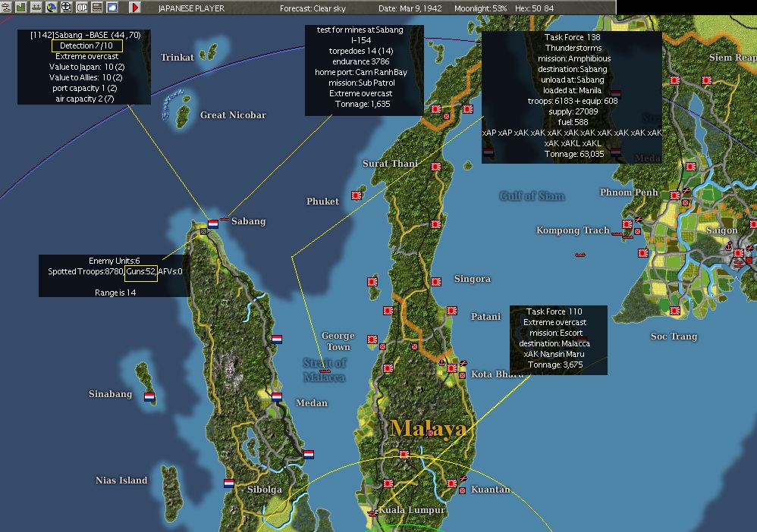Select the task force ships in Gulf of Siam
Viewport: 757px width, 532px height.
tap(580, 254)
